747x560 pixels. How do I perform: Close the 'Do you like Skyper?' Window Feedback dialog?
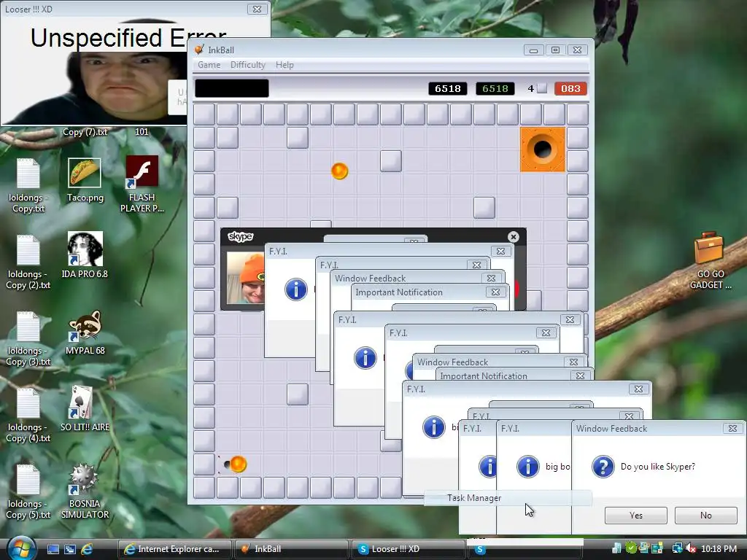pyautogui.click(x=732, y=428)
